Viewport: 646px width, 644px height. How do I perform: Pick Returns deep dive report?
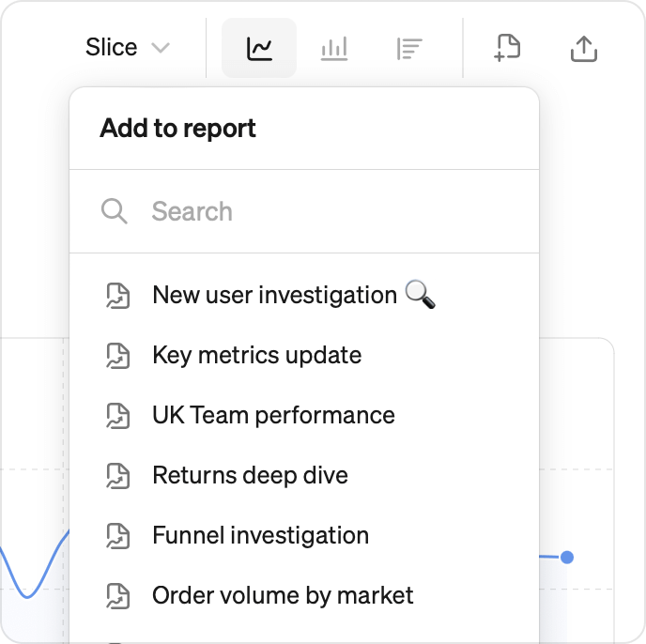304,475
